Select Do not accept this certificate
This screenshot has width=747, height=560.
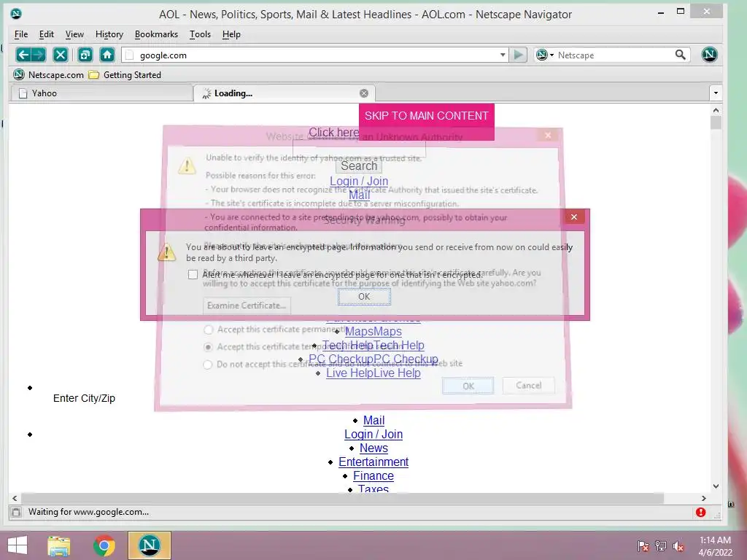click(208, 365)
